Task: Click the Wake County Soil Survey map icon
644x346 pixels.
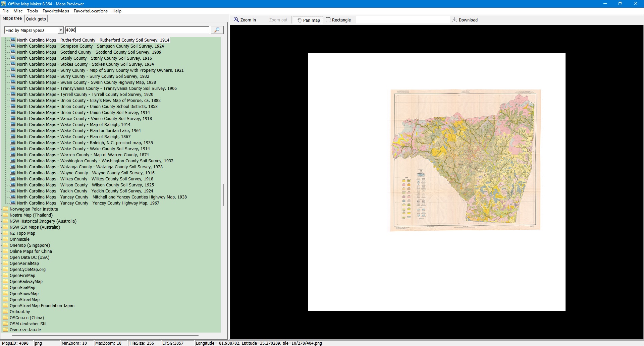Action: 13,149
